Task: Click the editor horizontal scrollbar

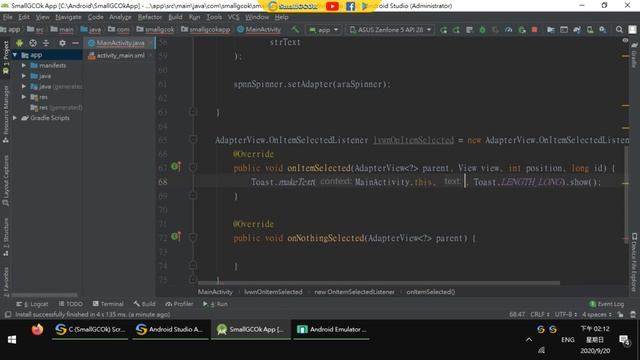Action: click(379, 282)
